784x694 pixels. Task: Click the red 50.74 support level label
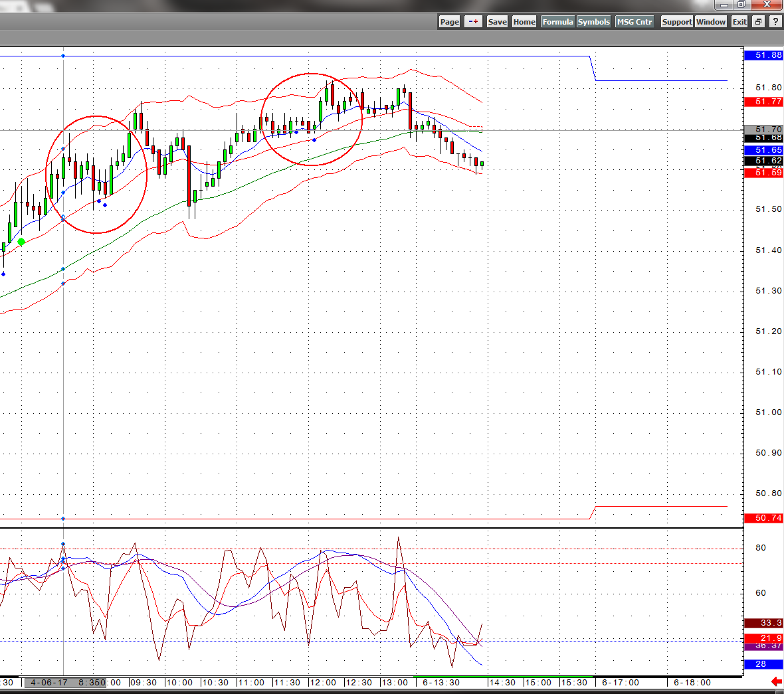(763, 517)
